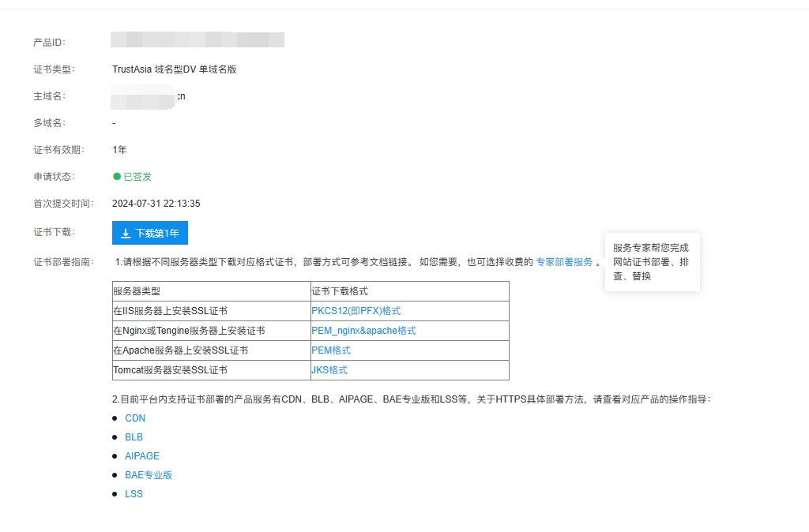This screenshot has width=809, height=532.
Task: Click the TrustAsia 域名型DV certificate type text
Action: click(175, 69)
